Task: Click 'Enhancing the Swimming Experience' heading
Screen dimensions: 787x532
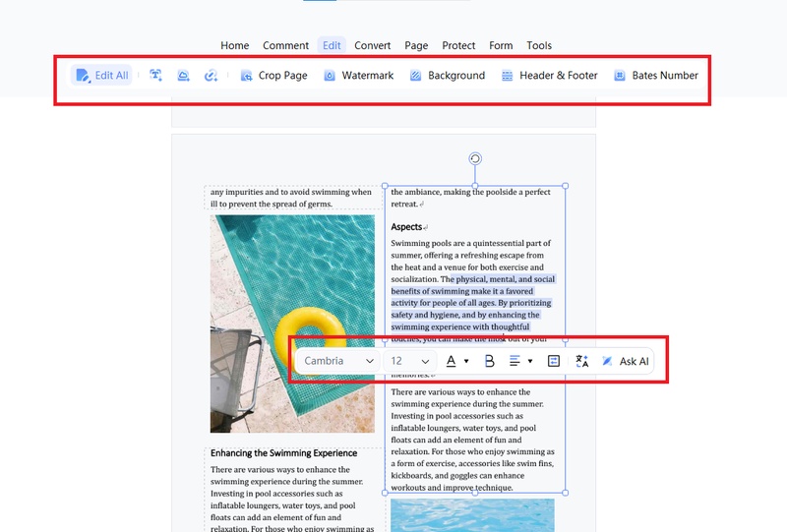Action: (283, 453)
